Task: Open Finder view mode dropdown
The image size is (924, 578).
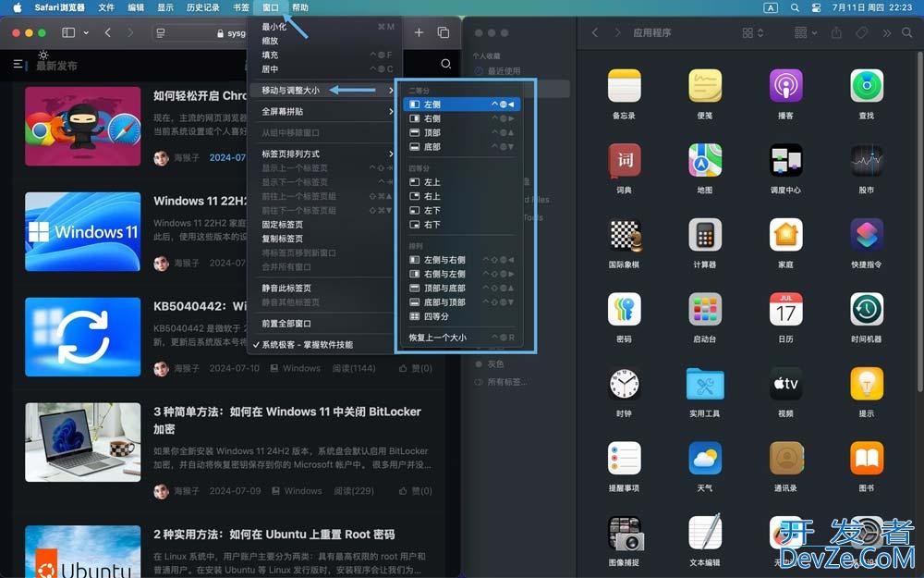Action: coord(753,32)
